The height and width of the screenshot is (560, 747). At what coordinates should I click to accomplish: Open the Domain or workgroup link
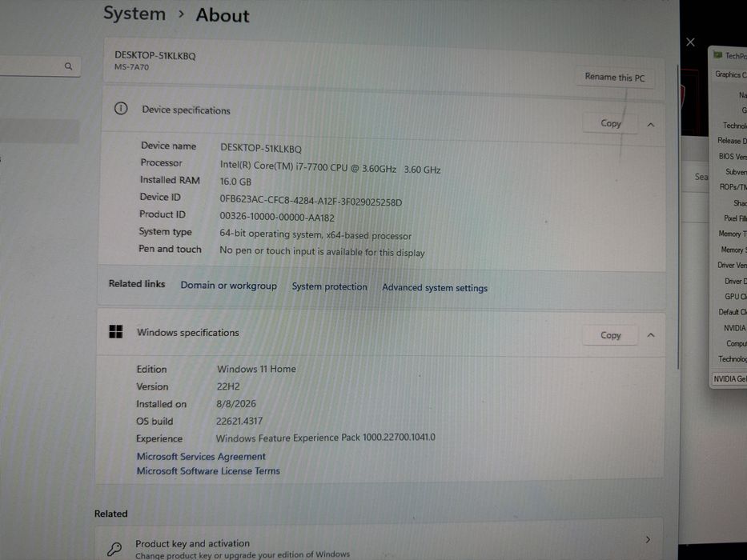[229, 286]
